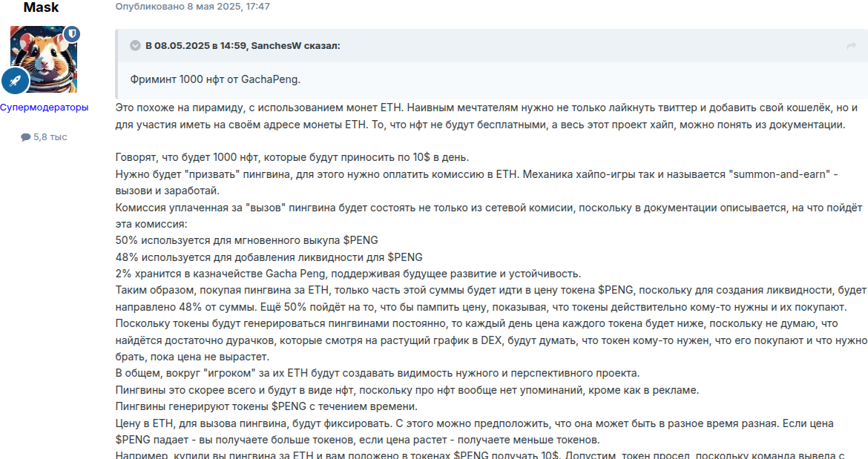Click the rocket rank icon
Viewport: 868px width, 459px height.
[x=15, y=81]
